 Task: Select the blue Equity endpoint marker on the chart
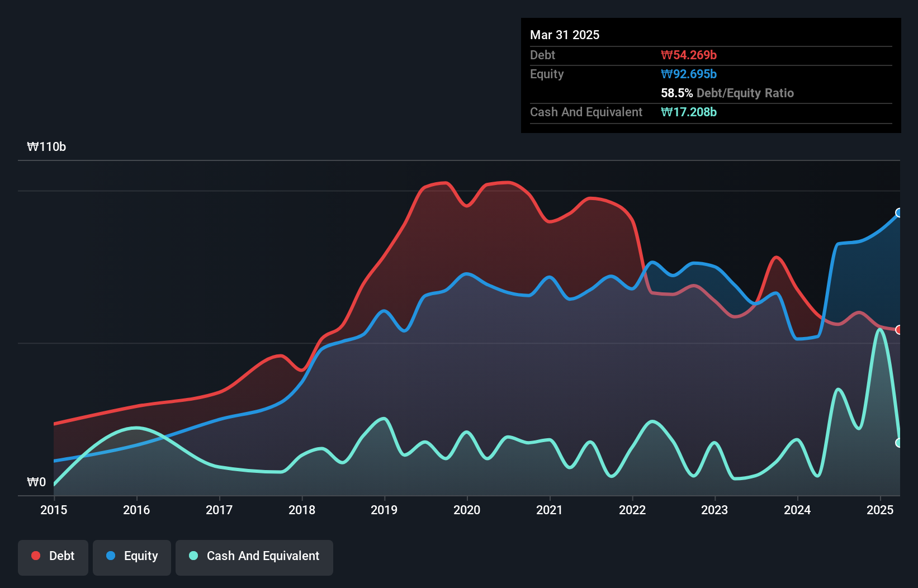tap(899, 212)
